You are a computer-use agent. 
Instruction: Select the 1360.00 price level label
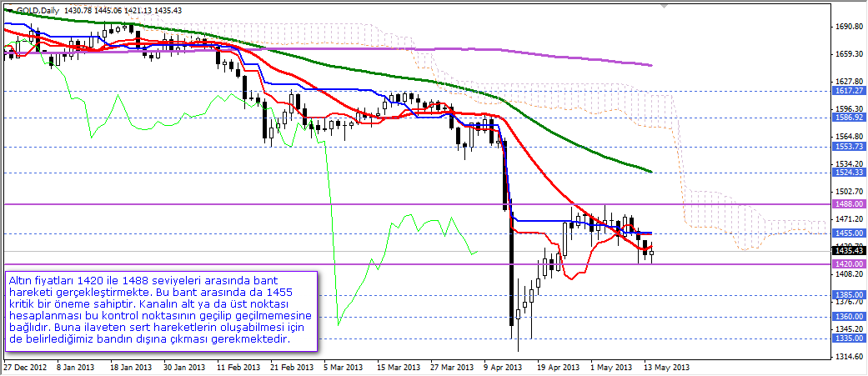(x=847, y=317)
